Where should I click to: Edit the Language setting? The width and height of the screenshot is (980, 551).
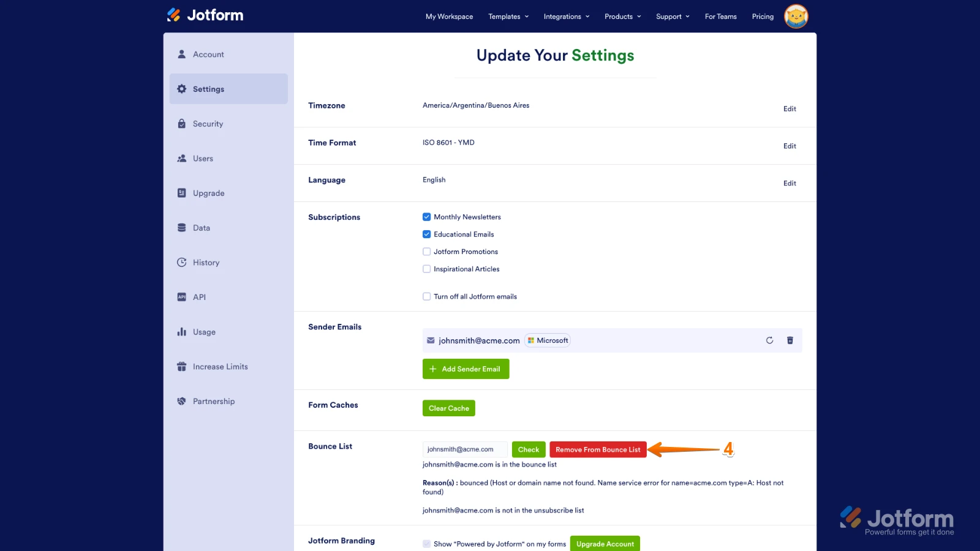790,183
